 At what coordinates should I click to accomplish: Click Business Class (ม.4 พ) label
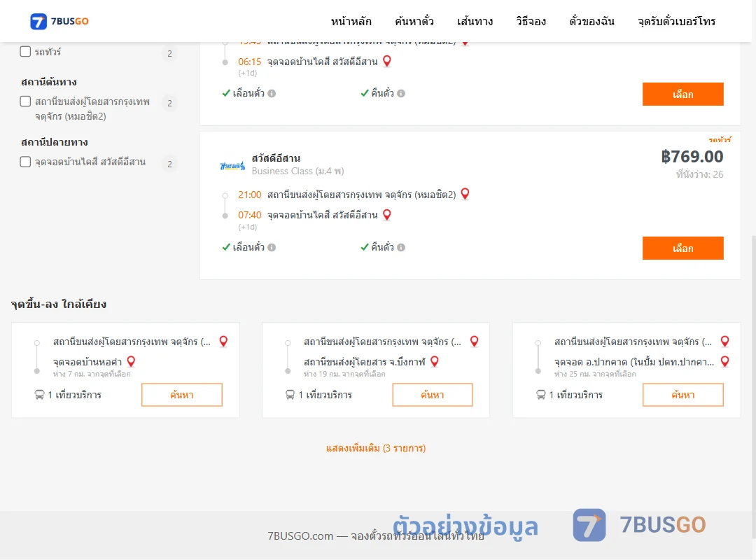298,171
